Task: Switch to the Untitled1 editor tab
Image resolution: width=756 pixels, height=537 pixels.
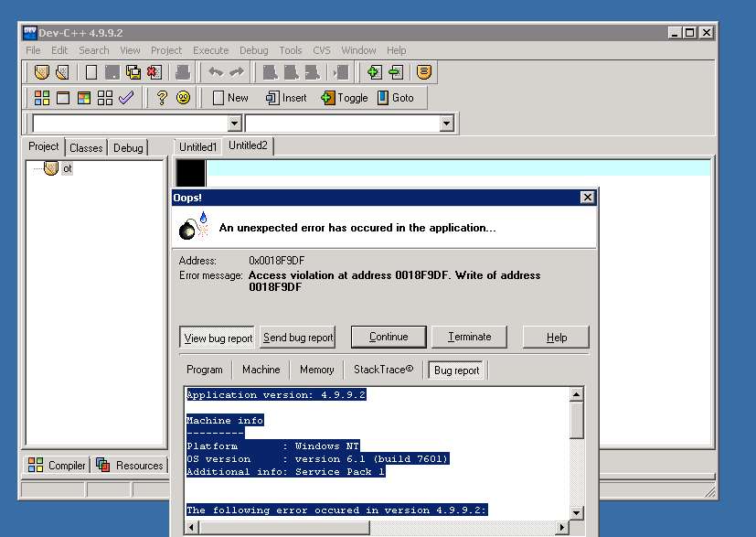Action: click(x=197, y=147)
